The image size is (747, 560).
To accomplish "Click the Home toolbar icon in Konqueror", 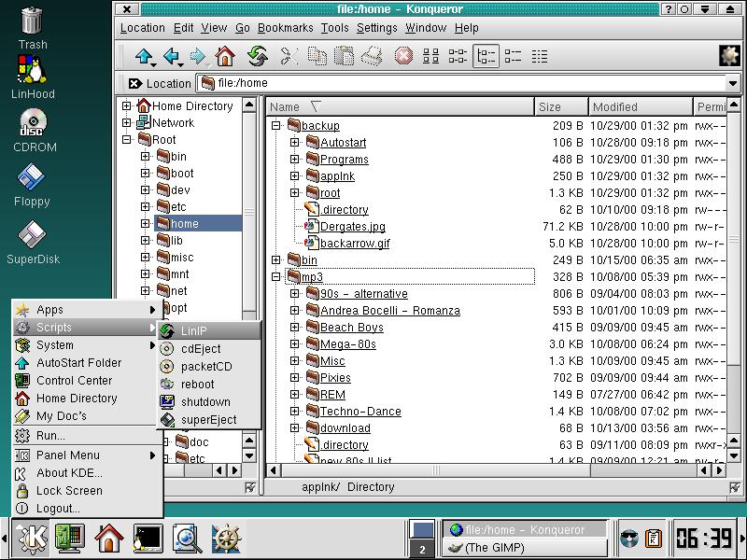I will point(224,57).
